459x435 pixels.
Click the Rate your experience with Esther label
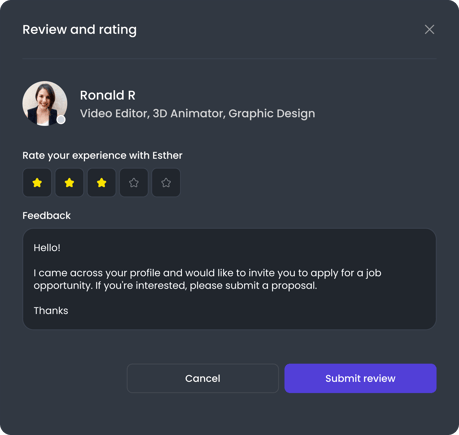pos(102,156)
